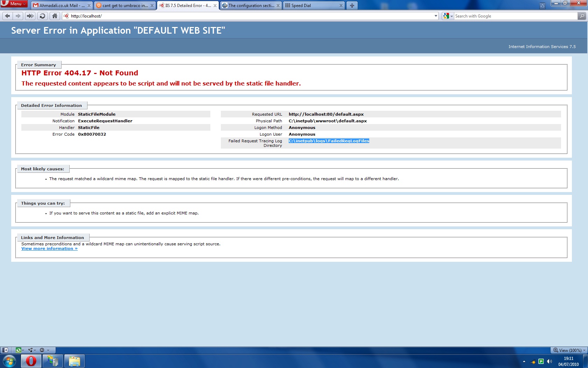Reload the page with the Reload button
Image resolution: width=588 pixels, height=368 pixels.
click(42, 16)
